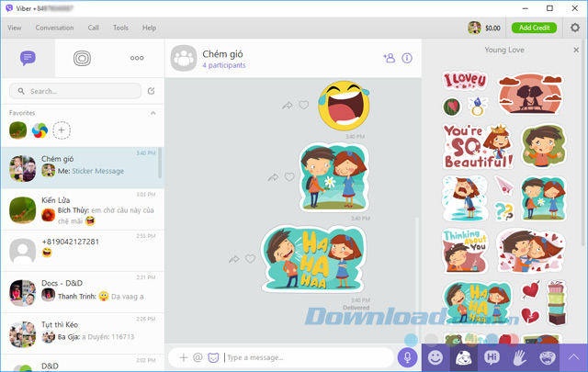Viewport: 588px width, 372px height.
Task: Send the I Love U sticker
Action: click(x=465, y=80)
